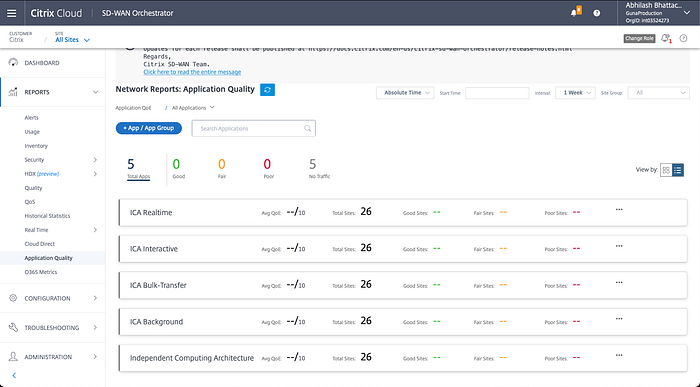Switch to grid view
Screen dimensions: 700x387
click(666, 170)
